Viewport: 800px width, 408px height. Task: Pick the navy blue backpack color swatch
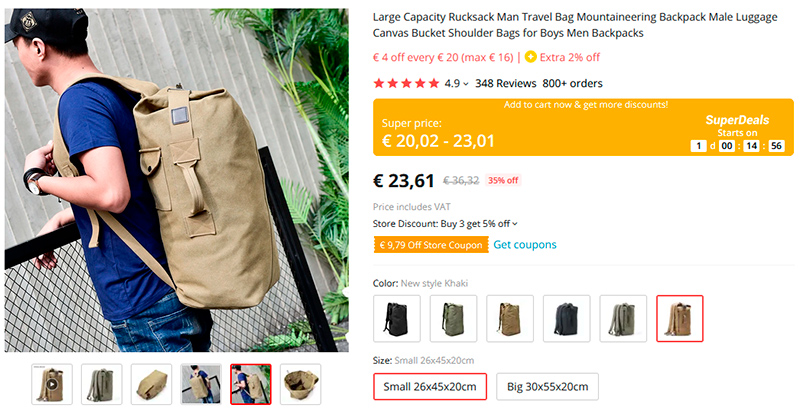(566, 319)
